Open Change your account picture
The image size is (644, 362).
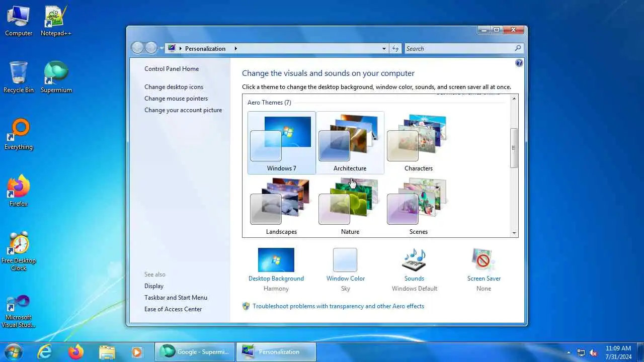183,110
